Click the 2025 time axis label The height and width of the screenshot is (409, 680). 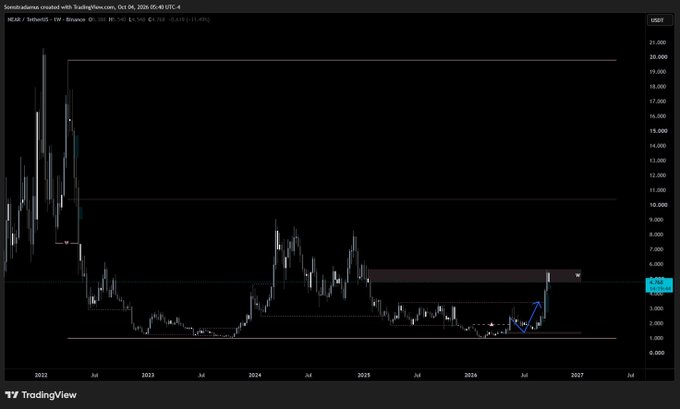[x=364, y=375]
